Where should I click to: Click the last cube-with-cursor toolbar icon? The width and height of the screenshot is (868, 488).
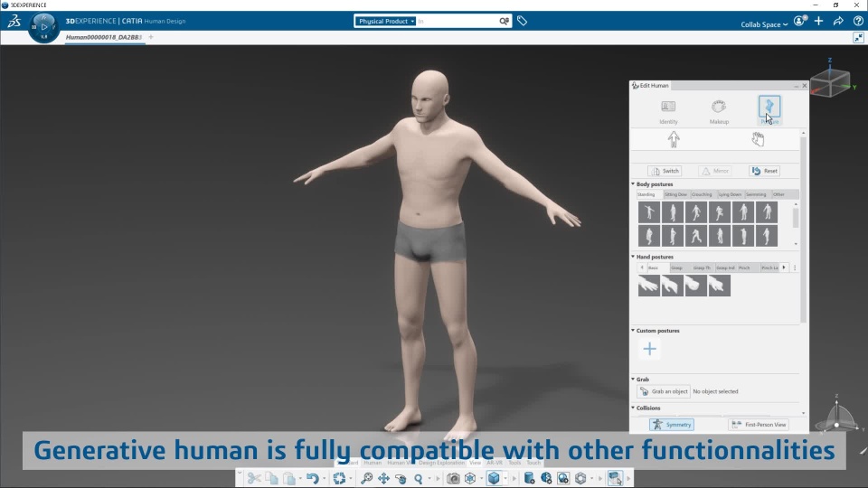tap(615, 478)
